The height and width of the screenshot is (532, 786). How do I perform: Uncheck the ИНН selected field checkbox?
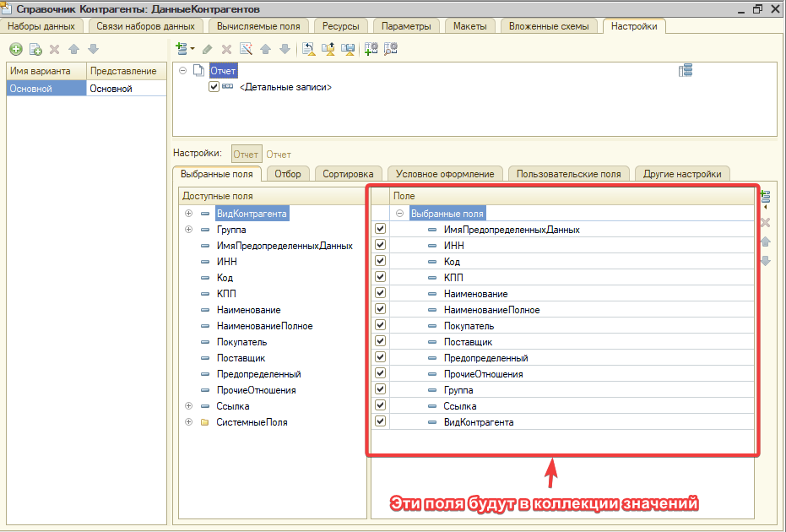click(x=380, y=246)
